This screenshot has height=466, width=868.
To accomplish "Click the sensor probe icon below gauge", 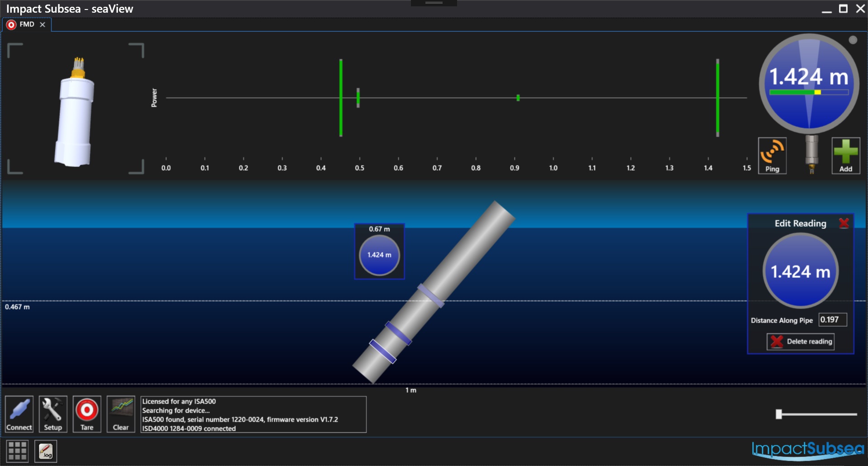I will 811,154.
